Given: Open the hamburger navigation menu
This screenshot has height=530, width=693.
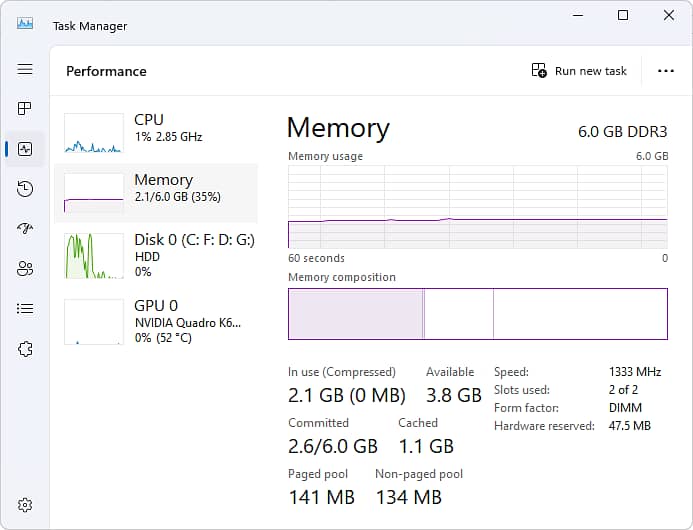Looking at the screenshot, I should pyautogui.click(x=25, y=69).
